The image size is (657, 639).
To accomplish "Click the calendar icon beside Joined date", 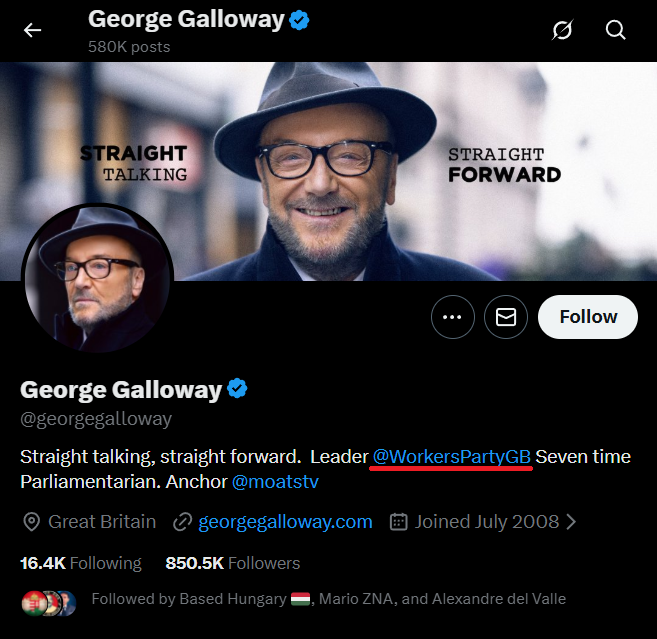I will pos(398,521).
